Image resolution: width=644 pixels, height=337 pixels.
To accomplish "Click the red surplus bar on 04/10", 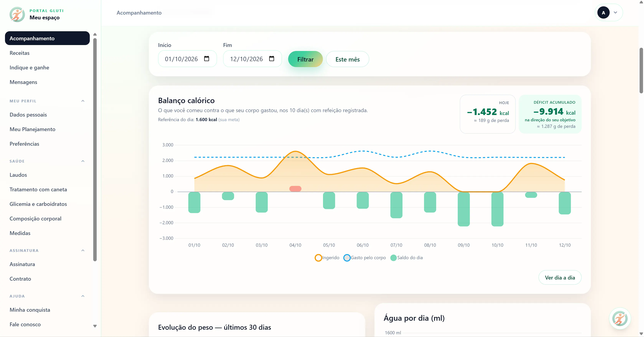I will (x=295, y=189).
